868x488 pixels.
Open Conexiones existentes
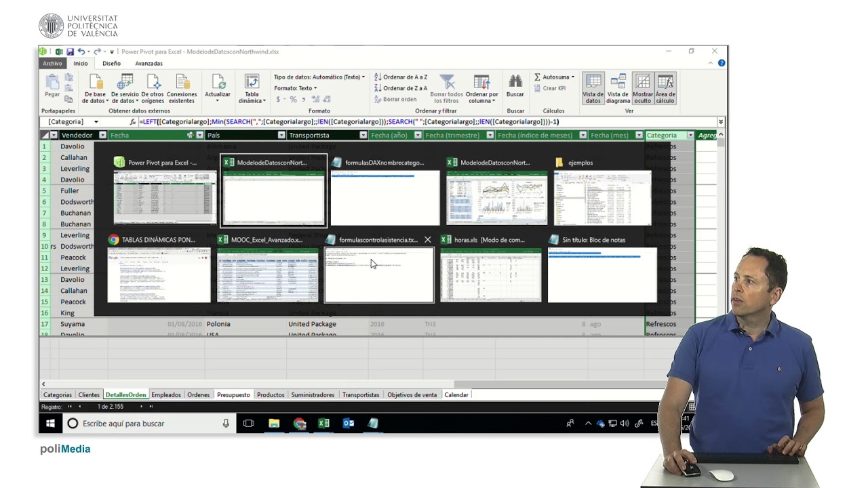point(182,89)
